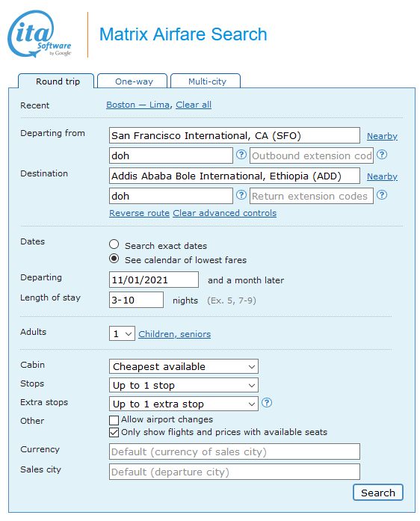Click the Search button
420x521 pixels.
[378, 493]
